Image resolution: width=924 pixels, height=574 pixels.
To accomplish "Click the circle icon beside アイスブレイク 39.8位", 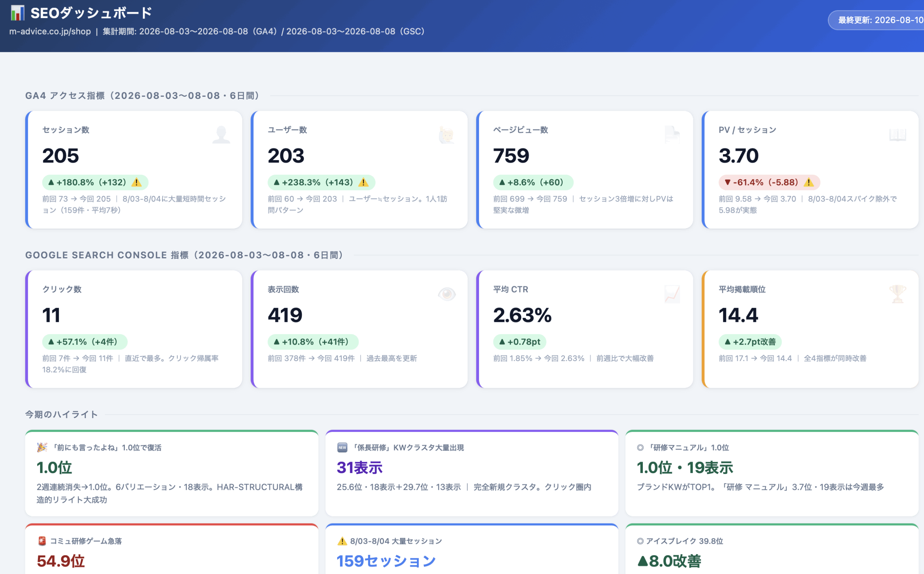I will point(640,541).
